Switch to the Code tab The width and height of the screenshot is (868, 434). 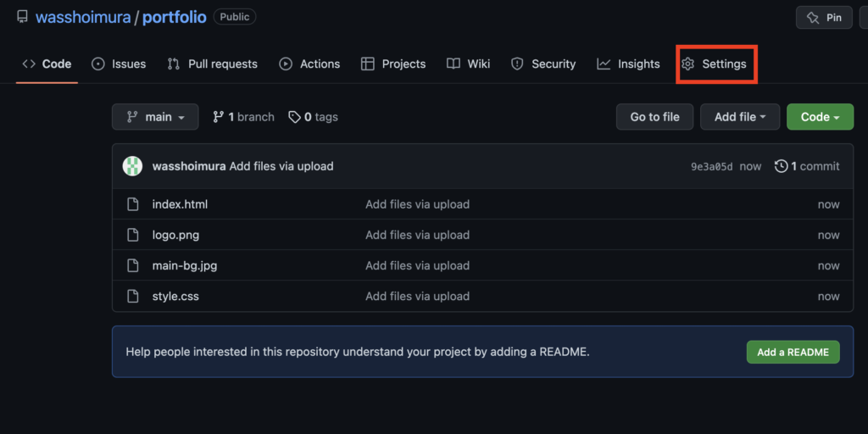[47, 64]
